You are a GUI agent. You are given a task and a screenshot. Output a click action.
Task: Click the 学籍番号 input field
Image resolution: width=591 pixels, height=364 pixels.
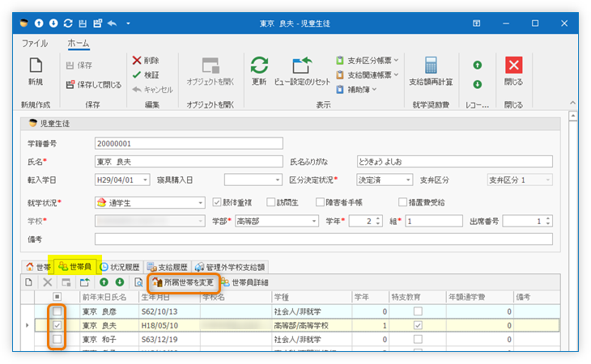pyautogui.click(x=189, y=143)
